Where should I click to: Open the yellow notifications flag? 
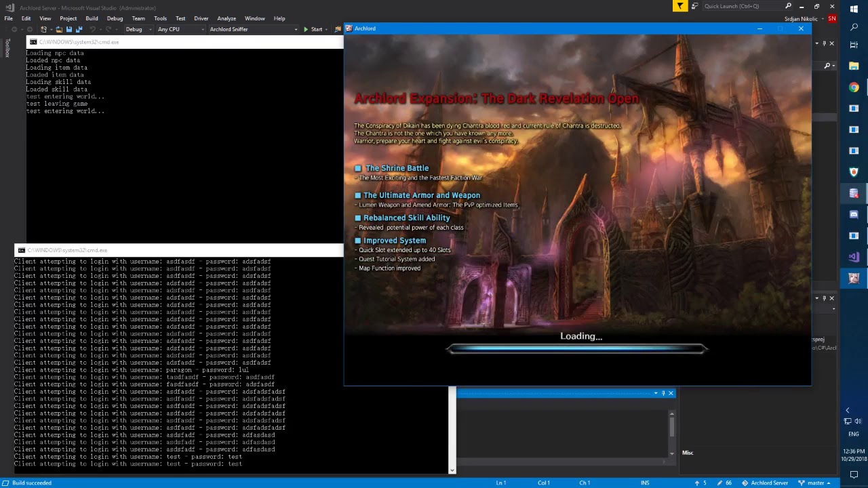(x=680, y=6)
